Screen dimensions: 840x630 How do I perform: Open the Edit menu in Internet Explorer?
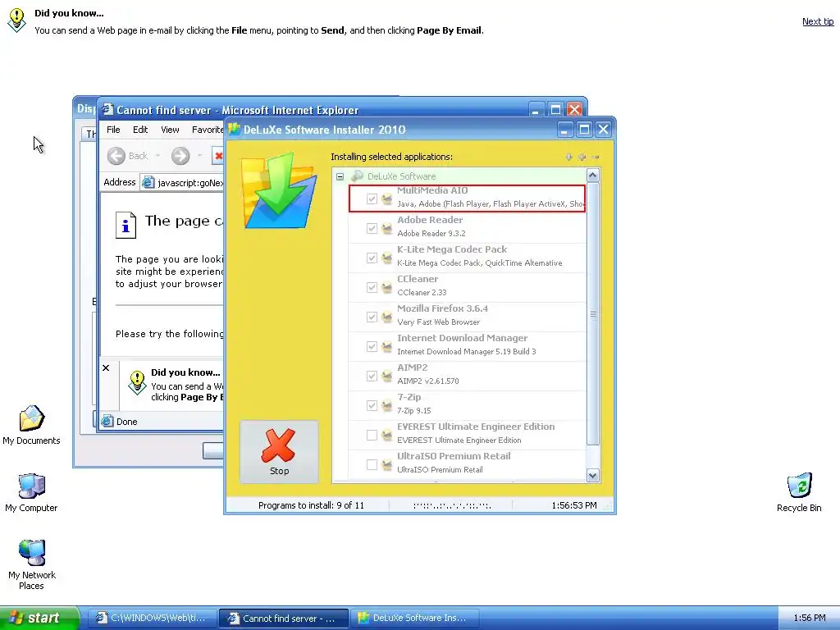click(x=140, y=130)
